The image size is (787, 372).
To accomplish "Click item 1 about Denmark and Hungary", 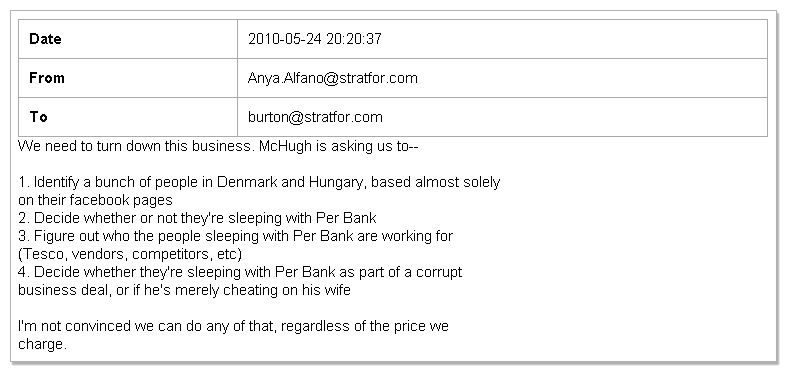I will (x=259, y=182).
